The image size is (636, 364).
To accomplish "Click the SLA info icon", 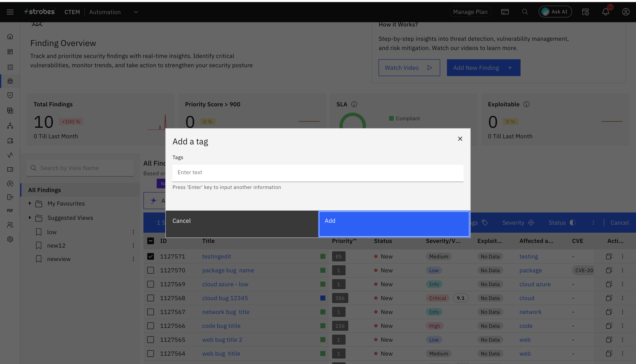I will pyautogui.click(x=354, y=104).
